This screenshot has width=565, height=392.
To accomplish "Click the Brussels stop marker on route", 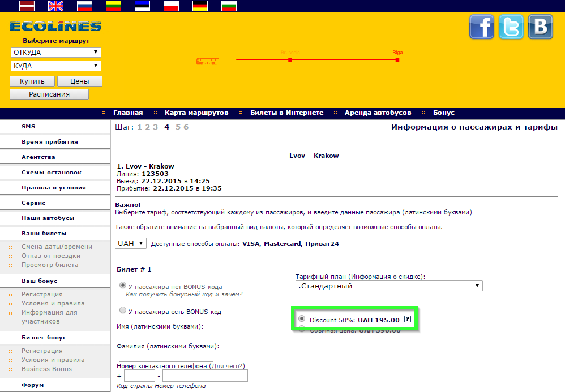I will [290, 60].
